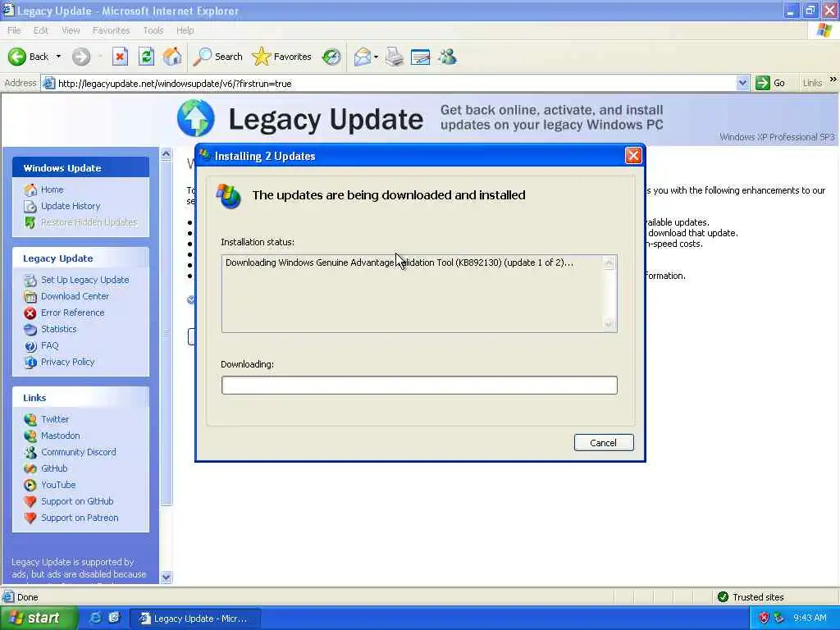Open the Mastodon link

tap(61, 436)
